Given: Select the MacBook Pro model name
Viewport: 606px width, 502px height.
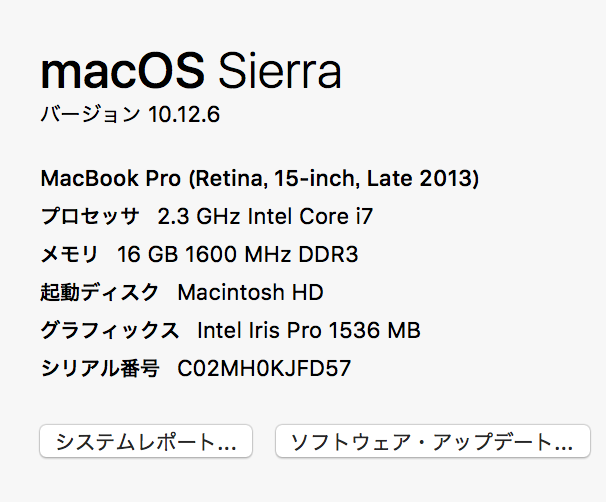Looking at the screenshot, I should 110,179.
